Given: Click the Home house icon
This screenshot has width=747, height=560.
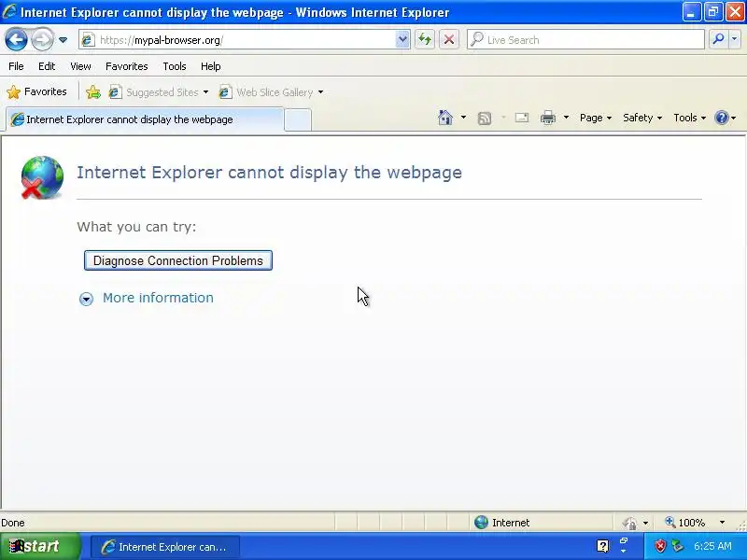Looking at the screenshot, I should (445, 118).
